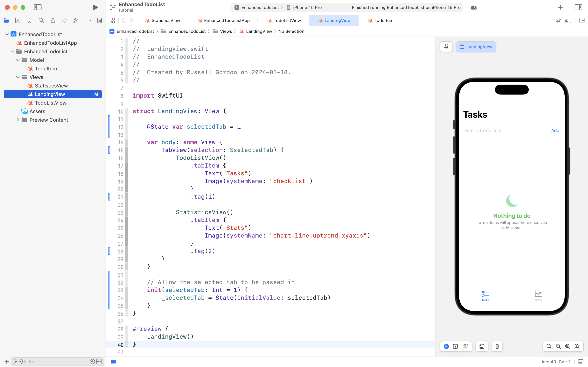Open the Find navigator magnifying glass icon
This screenshot has width=588, height=367.
[41, 20]
